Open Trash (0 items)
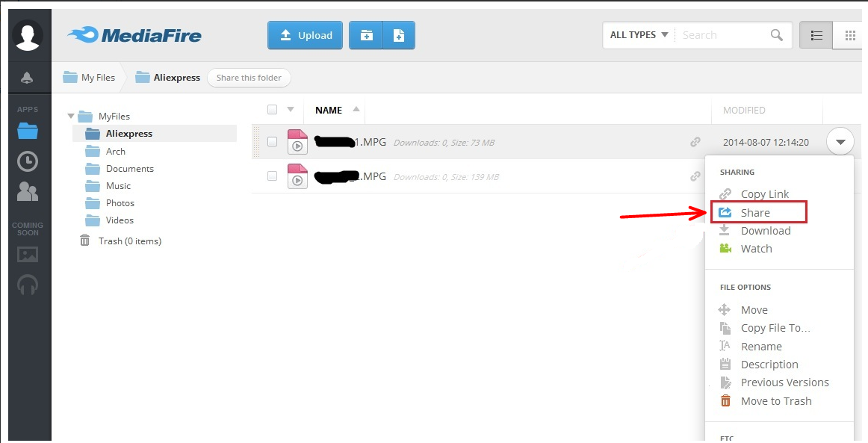 [x=130, y=241]
